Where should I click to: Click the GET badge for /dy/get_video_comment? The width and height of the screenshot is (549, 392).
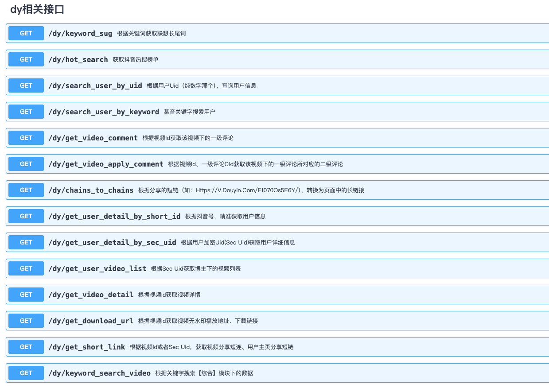pos(26,138)
